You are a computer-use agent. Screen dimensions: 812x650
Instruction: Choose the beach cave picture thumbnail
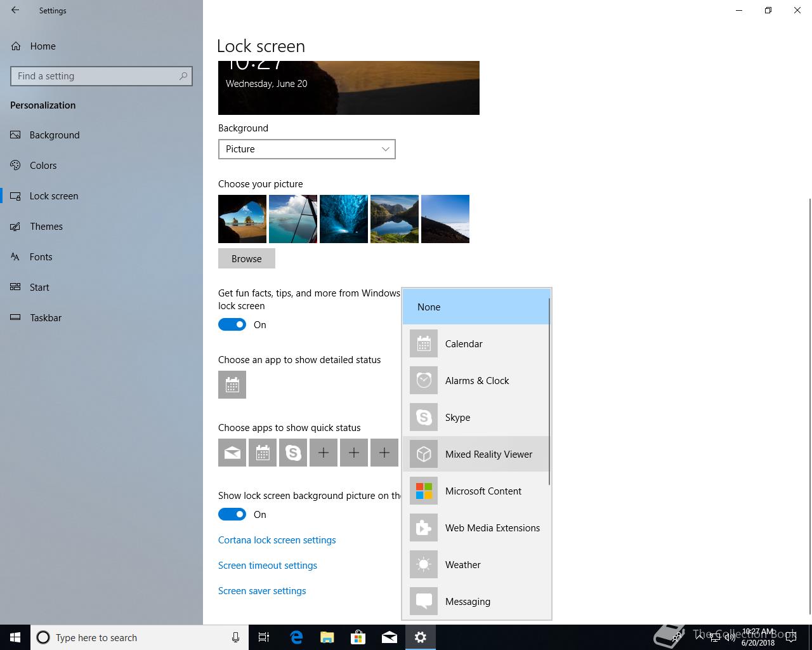pyautogui.click(x=242, y=219)
